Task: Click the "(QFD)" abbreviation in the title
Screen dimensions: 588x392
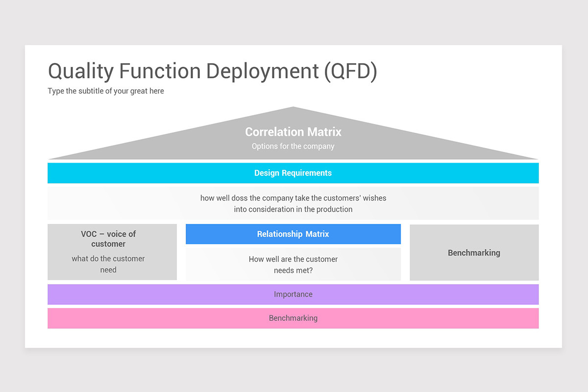Action: [x=350, y=72]
